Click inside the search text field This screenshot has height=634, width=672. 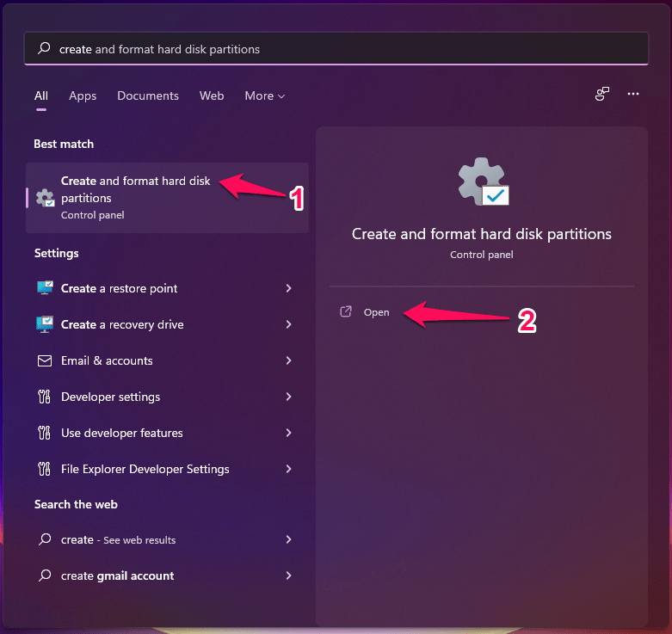pyautogui.click(x=344, y=50)
